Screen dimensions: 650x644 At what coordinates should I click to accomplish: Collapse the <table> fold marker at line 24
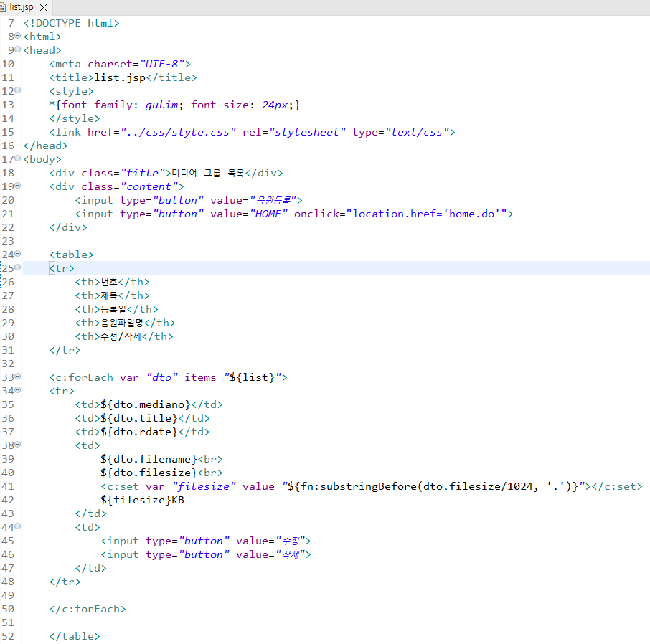pos(17,254)
